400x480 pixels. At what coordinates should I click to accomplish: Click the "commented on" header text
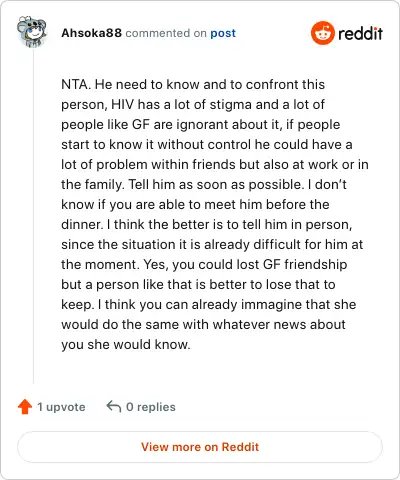point(166,33)
